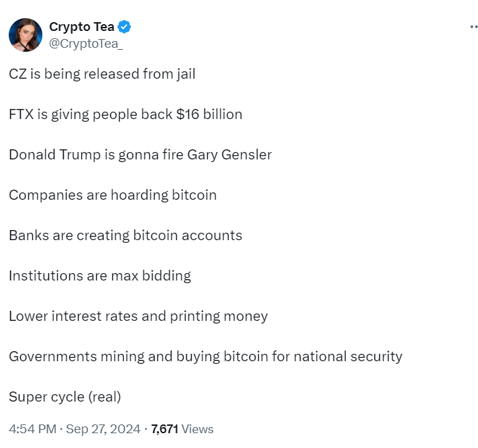Click the line about CZ's release
This screenshot has width=478, height=448.
click(102, 74)
